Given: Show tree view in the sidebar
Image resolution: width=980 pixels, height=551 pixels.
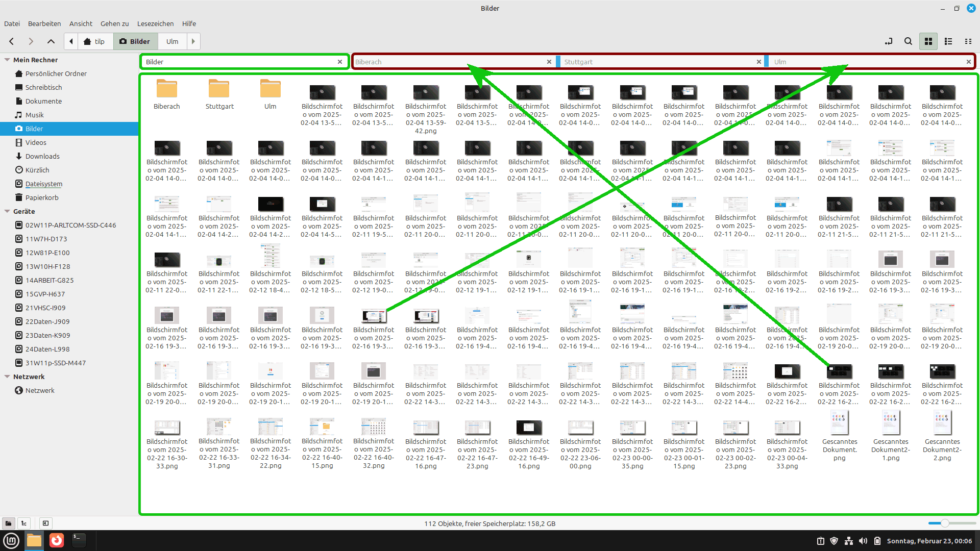Looking at the screenshot, I should (24, 523).
